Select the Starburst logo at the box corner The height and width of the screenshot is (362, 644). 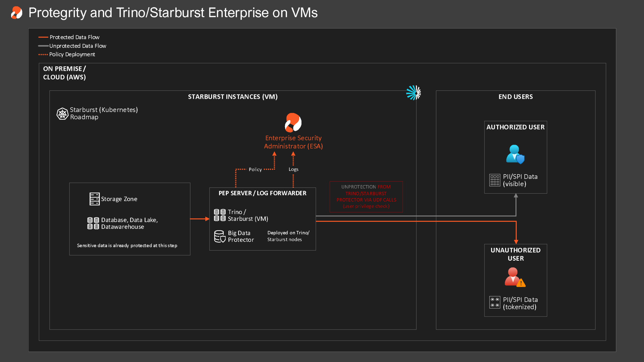click(x=413, y=93)
